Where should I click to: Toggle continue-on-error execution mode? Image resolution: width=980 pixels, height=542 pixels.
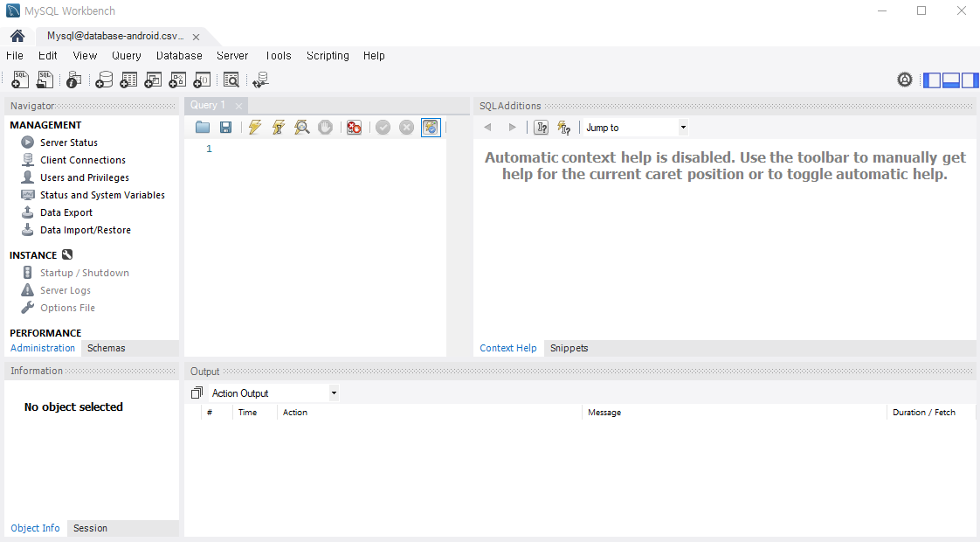pos(354,127)
